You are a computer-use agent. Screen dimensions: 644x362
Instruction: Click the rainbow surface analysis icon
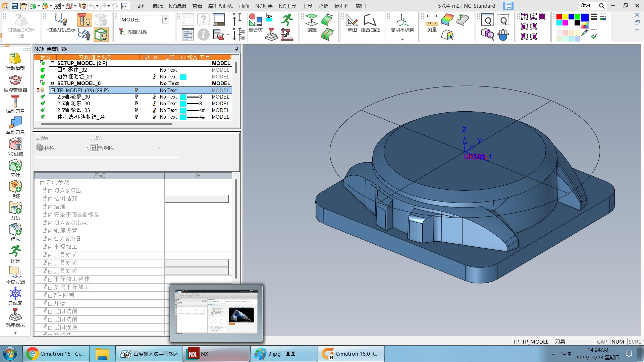[x=447, y=20]
